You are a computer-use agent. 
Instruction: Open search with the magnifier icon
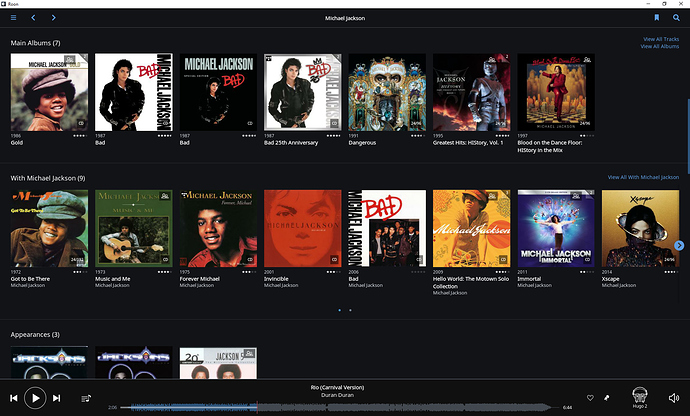pos(676,18)
